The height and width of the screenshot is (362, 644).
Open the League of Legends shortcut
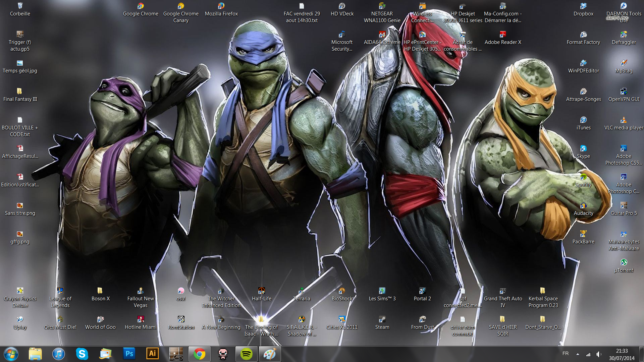pos(60,298)
